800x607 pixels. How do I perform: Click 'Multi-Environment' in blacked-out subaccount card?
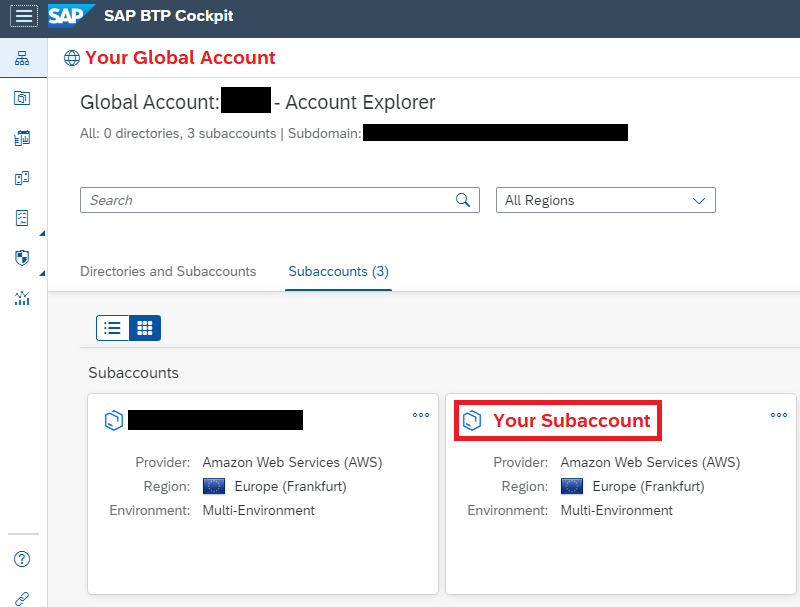(259, 510)
